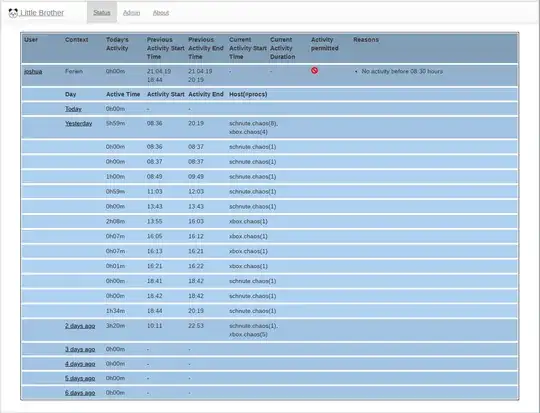Click the 16:12 activity end cell
This screenshot has width=540, height=413.
click(196, 236)
